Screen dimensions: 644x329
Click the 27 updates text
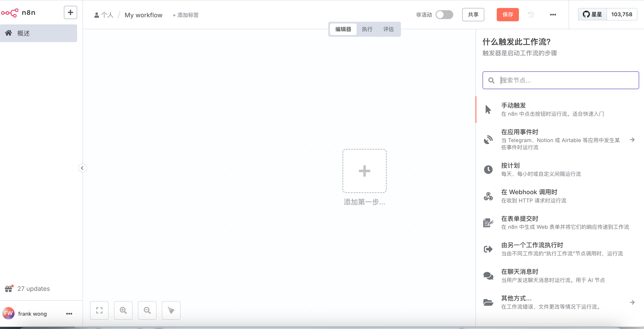34,289
